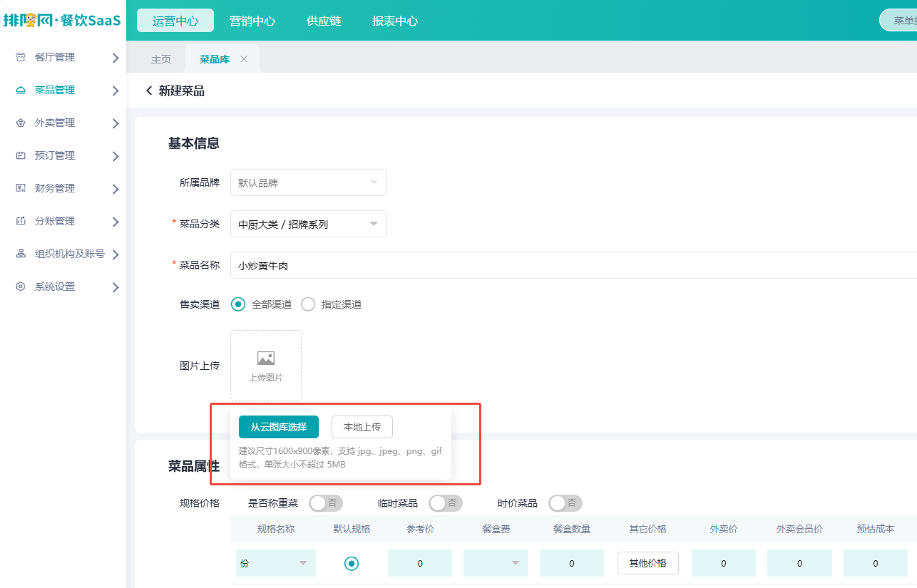Expand 财务管理 sidebar chevron
This screenshot has height=588, width=917.
tap(116, 189)
